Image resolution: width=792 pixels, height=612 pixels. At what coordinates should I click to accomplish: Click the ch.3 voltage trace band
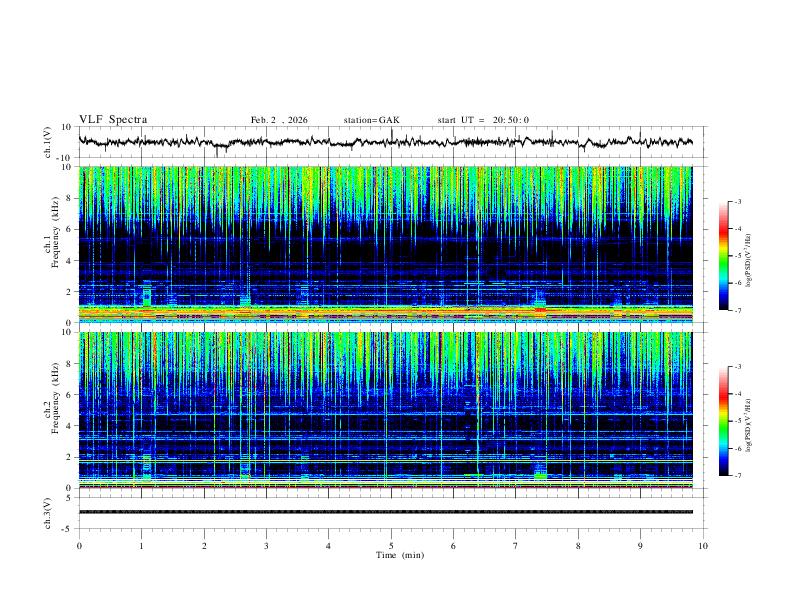[x=385, y=512]
